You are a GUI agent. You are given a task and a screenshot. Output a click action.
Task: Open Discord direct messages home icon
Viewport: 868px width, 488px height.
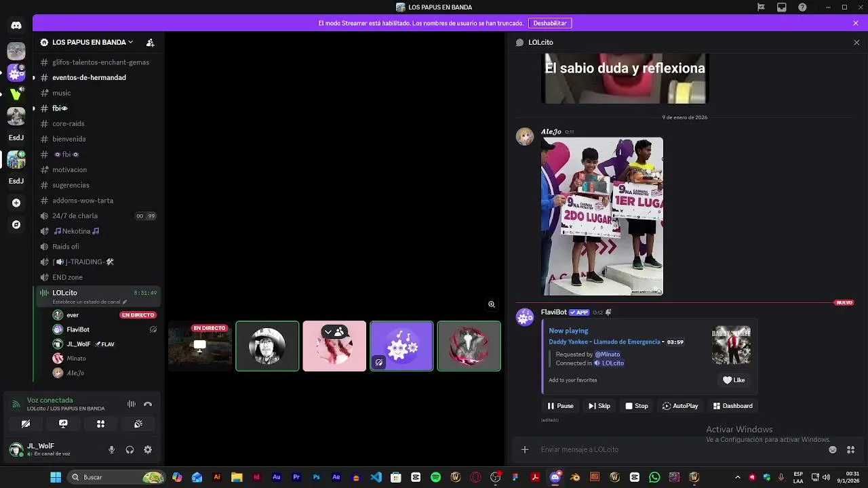[x=16, y=25]
